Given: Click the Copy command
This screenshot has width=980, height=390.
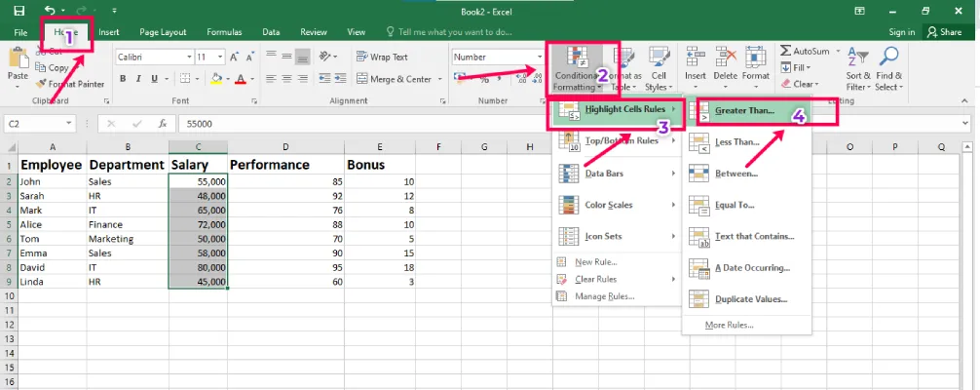Looking at the screenshot, I should coord(52,67).
